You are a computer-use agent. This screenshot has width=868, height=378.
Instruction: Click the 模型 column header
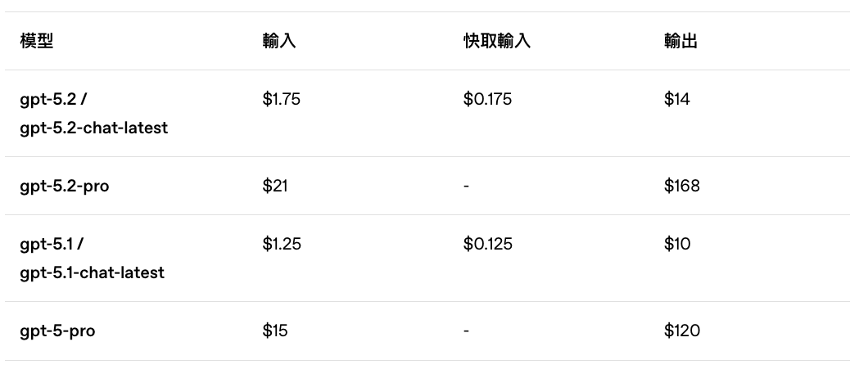pos(37,41)
